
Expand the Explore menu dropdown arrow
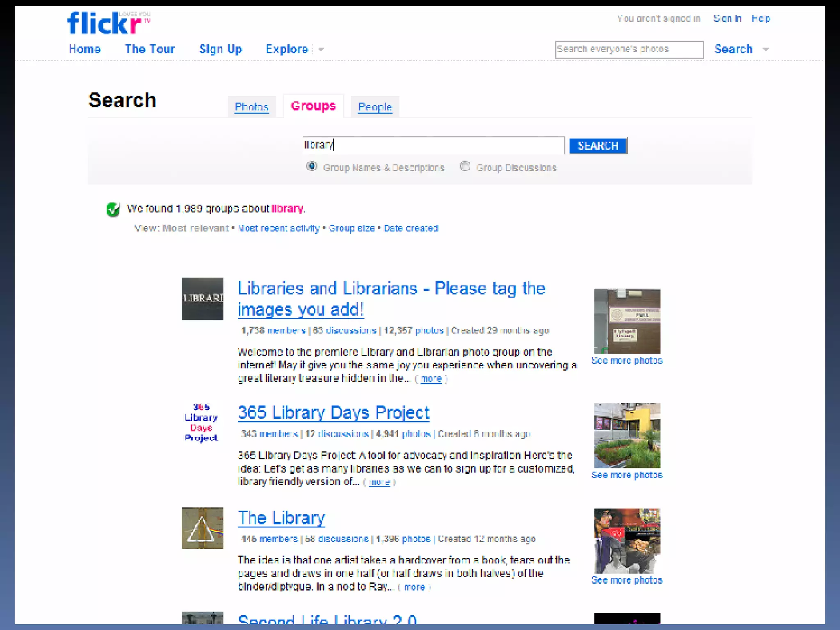[321, 50]
